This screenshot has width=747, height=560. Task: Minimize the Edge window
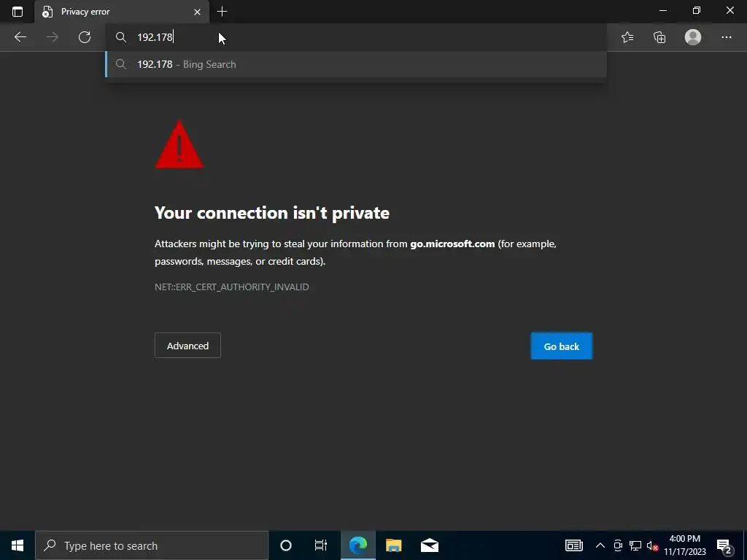[663, 10]
